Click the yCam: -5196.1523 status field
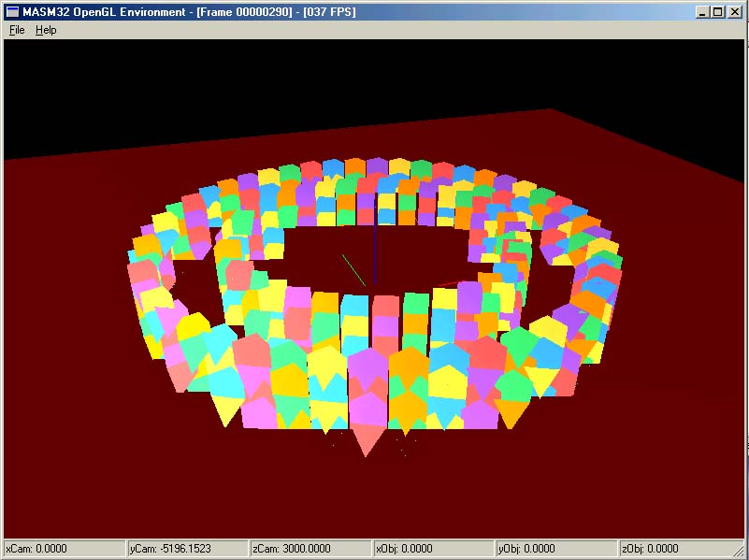 pyautogui.click(x=187, y=549)
